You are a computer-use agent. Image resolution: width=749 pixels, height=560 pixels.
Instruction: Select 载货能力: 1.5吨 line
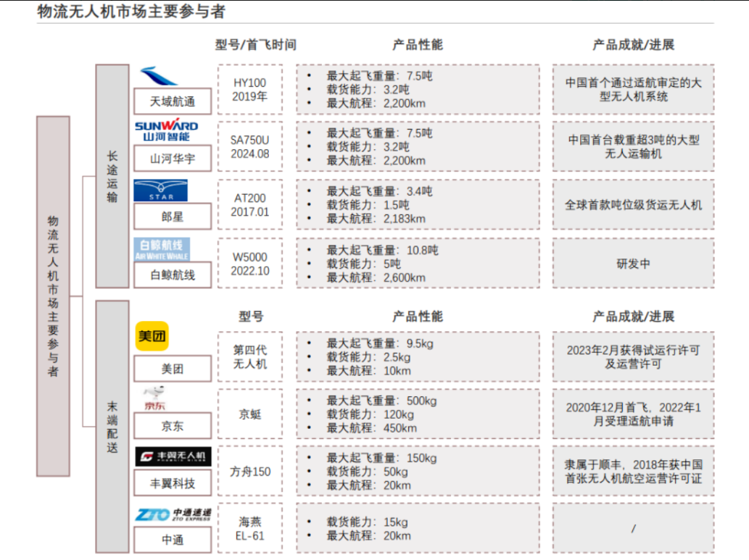tap(368, 205)
